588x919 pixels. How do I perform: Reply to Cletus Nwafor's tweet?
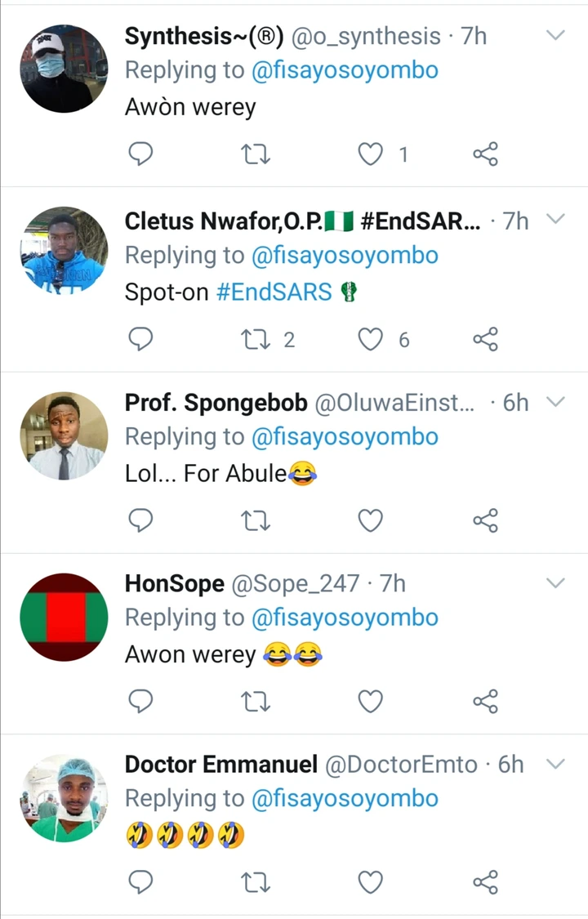[x=141, y=339]
